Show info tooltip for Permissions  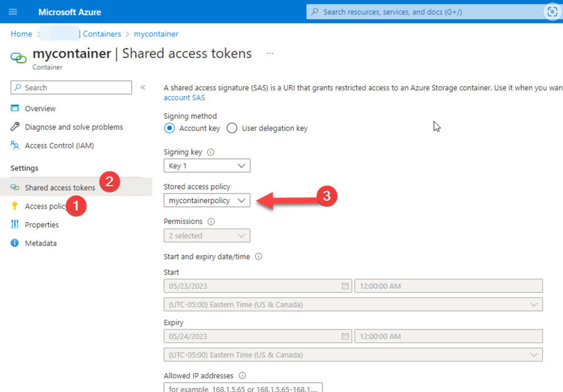pyautogui.click(x=211, y=222)
